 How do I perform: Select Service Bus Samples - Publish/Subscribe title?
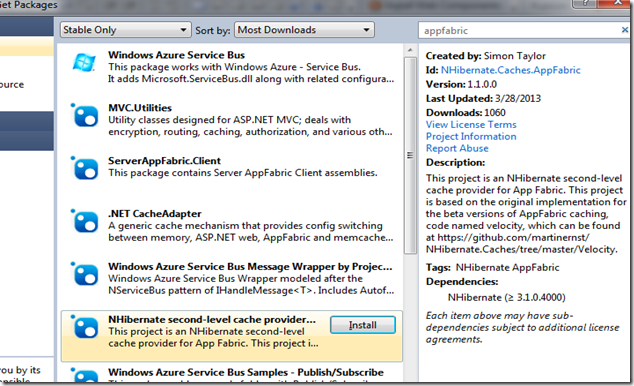pos(246,373)
